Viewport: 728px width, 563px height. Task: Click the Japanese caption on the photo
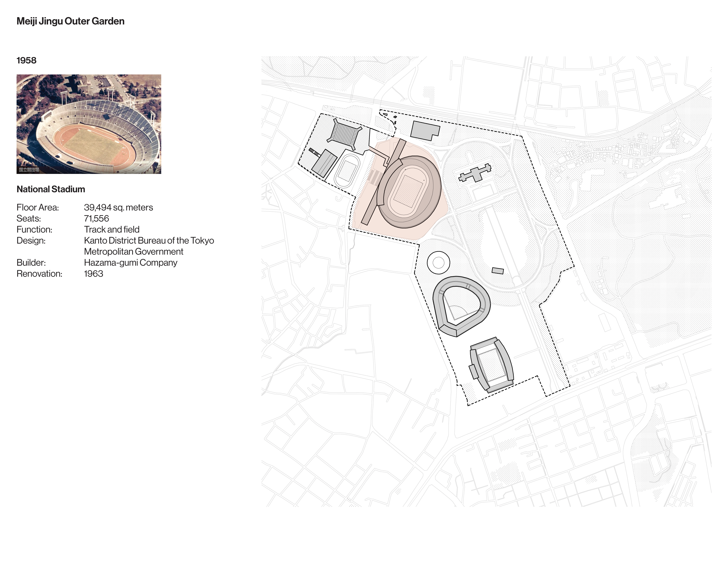[x=29, y=170]
